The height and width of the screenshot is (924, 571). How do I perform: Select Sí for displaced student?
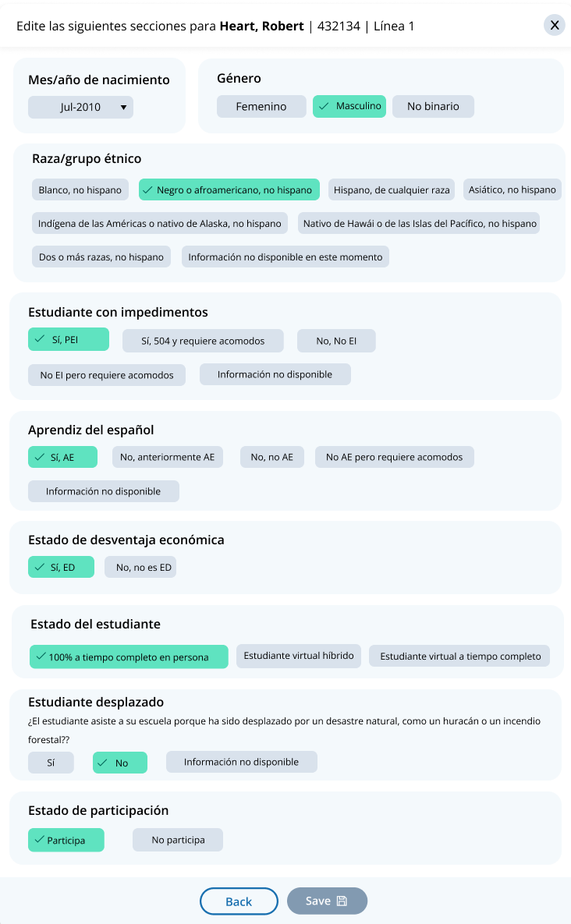pos(51,762)
